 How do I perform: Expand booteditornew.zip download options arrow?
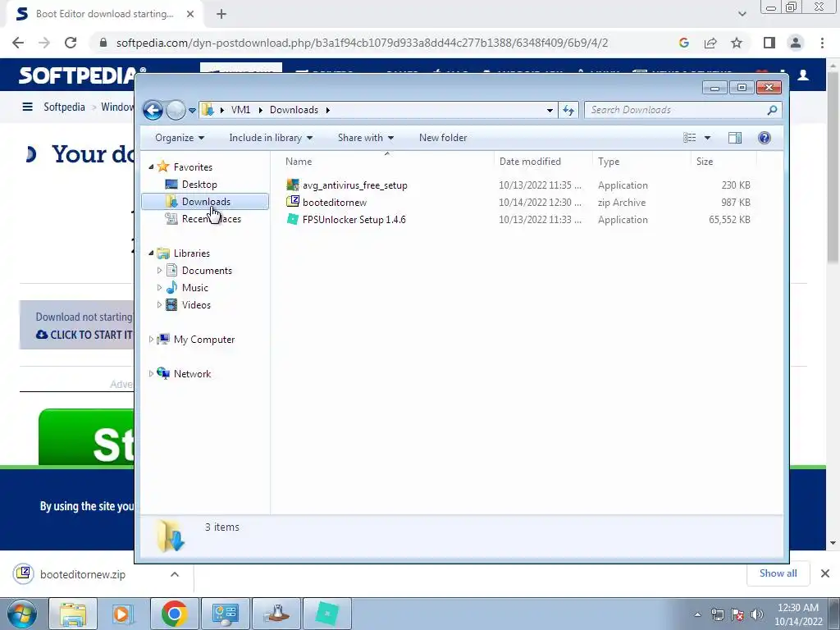(175, 574)
